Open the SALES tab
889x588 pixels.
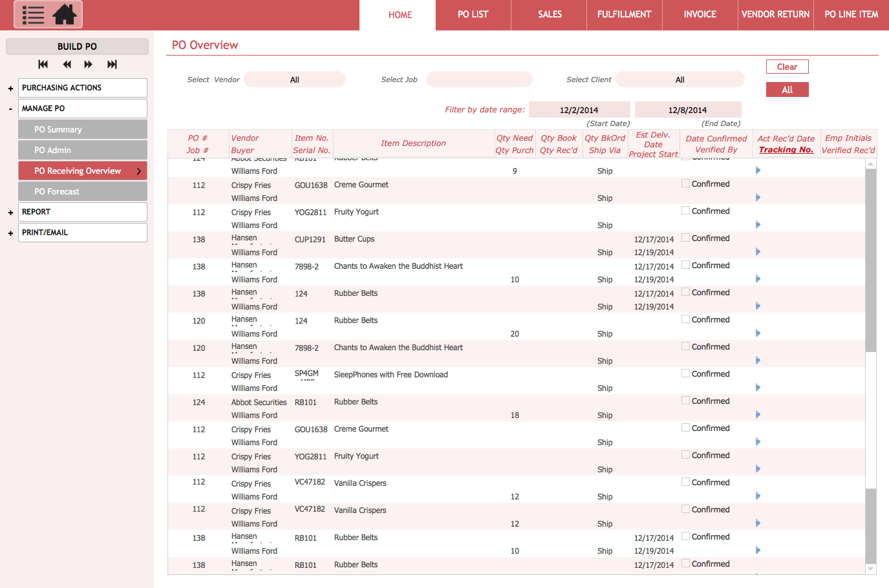click(x=550, y=15)
